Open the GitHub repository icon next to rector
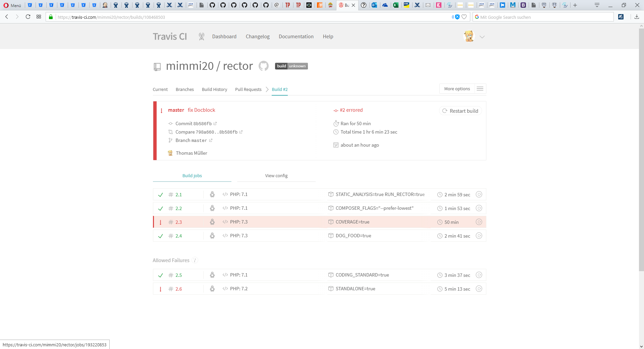 click(264, 66)
